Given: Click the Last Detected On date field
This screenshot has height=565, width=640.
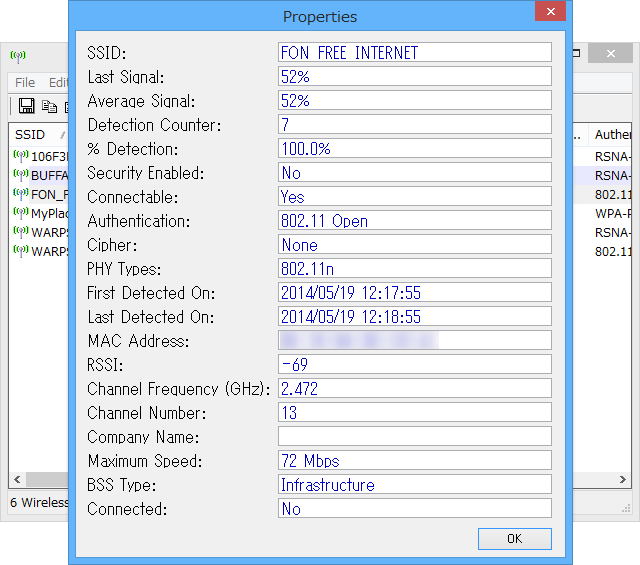Looking at the screenshot, I should (415, 316).
